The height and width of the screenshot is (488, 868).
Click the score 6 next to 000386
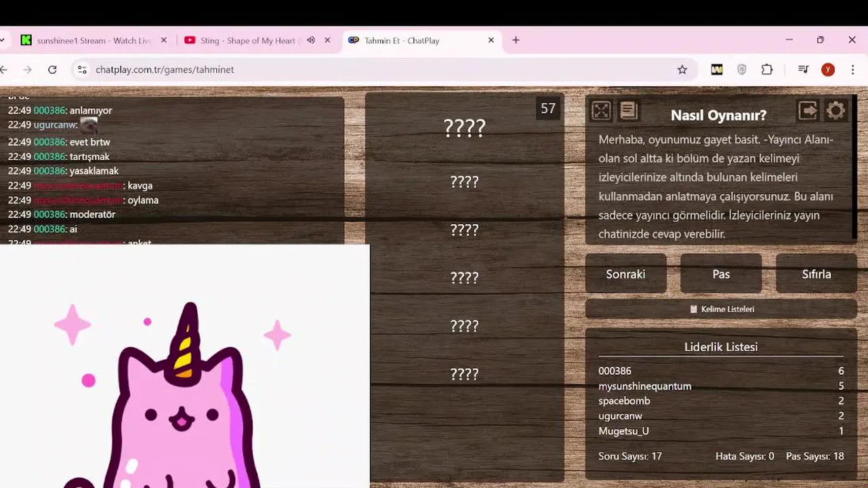pyautogui.click(x=841, y=371)
